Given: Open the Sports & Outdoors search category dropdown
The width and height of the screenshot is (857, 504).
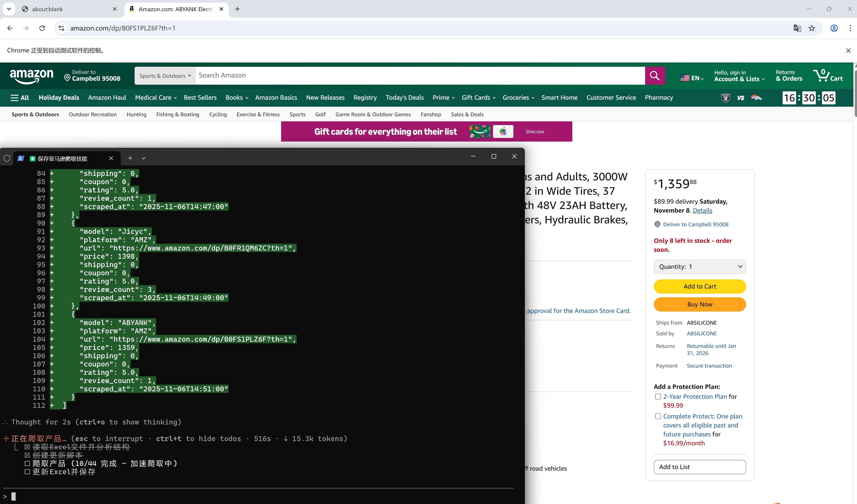Looking at the screenshot, I should click(165, 76).
